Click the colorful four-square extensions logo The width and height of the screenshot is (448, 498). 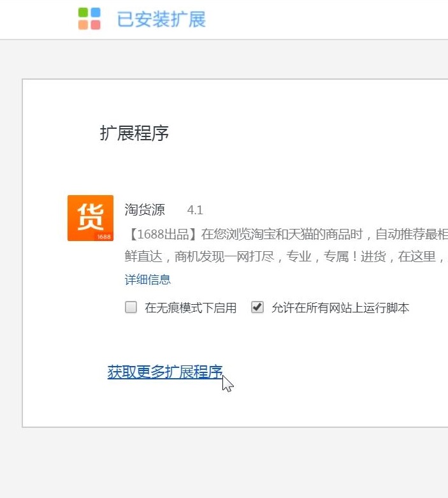pyautogui.click(x=89, y=18)
